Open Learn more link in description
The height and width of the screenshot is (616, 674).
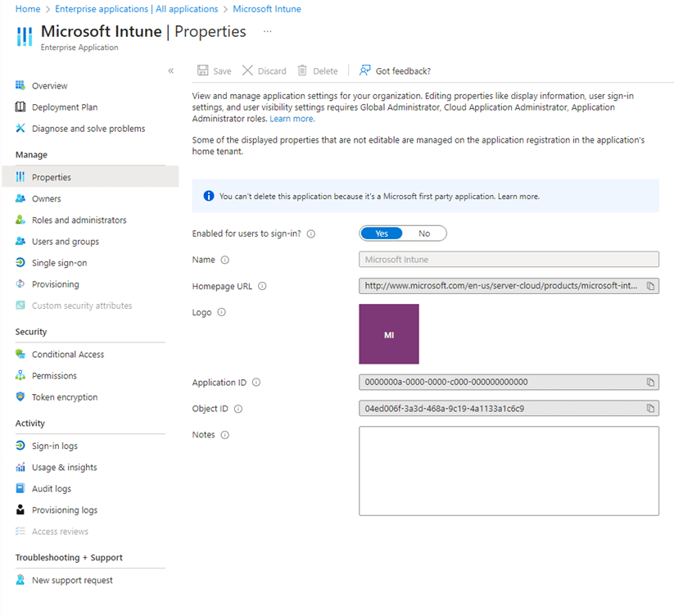coord(292,119)
